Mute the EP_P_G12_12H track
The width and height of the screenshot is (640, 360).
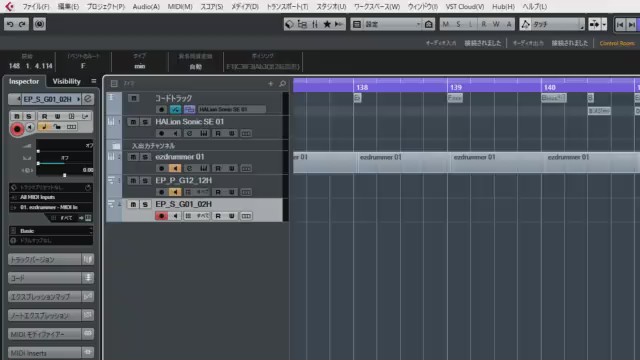133,180
